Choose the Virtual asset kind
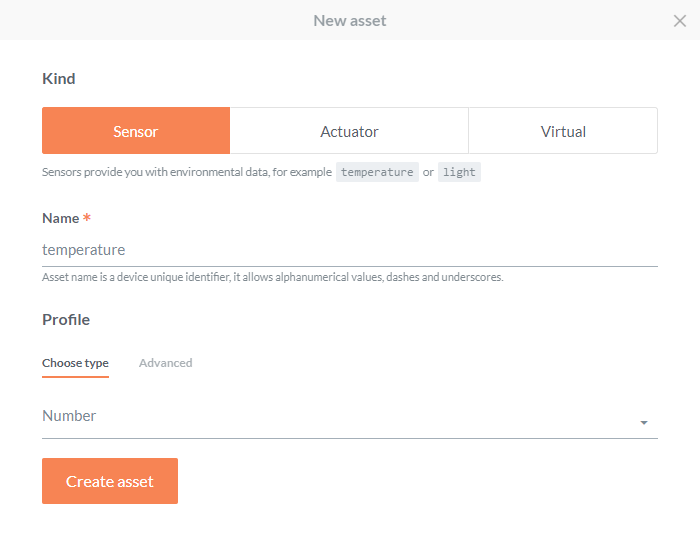 (x=563, y=131)
